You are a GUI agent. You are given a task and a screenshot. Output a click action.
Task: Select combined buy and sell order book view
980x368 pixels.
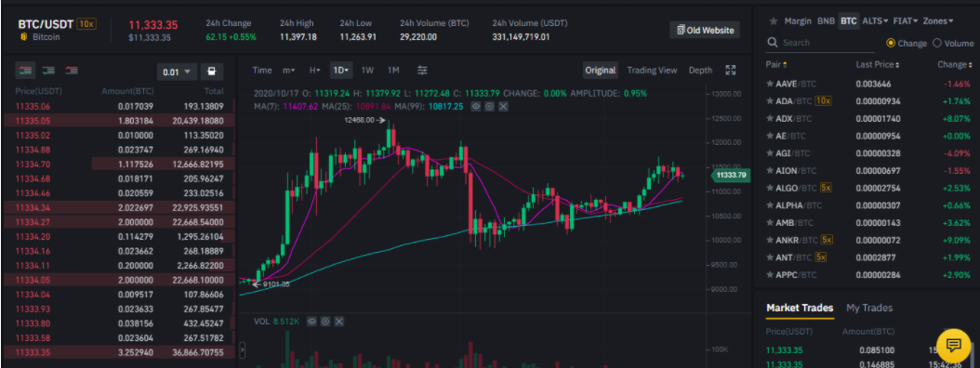click(x=26, y=71)
